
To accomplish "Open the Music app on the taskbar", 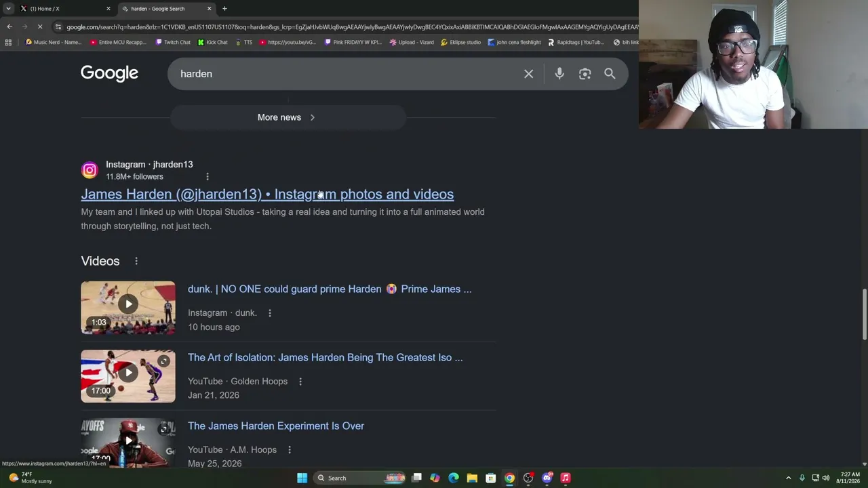I will coord(566,478).
